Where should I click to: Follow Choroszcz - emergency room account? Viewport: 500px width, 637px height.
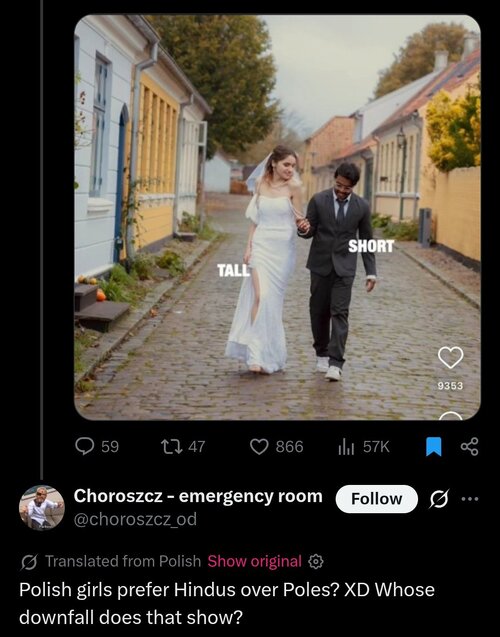coord(377,498)
